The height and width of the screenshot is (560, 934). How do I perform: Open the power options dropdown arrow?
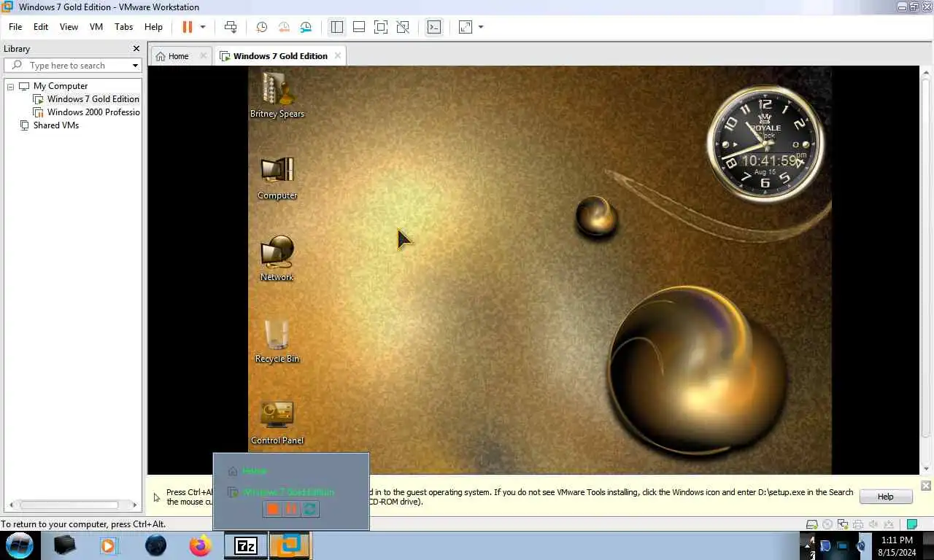point(203,27)
